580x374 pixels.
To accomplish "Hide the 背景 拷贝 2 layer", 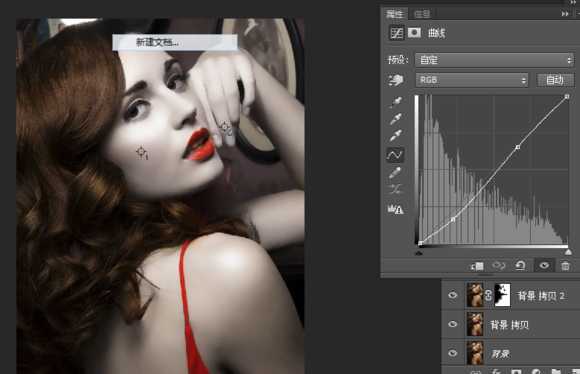I will [x=453, y=295].
